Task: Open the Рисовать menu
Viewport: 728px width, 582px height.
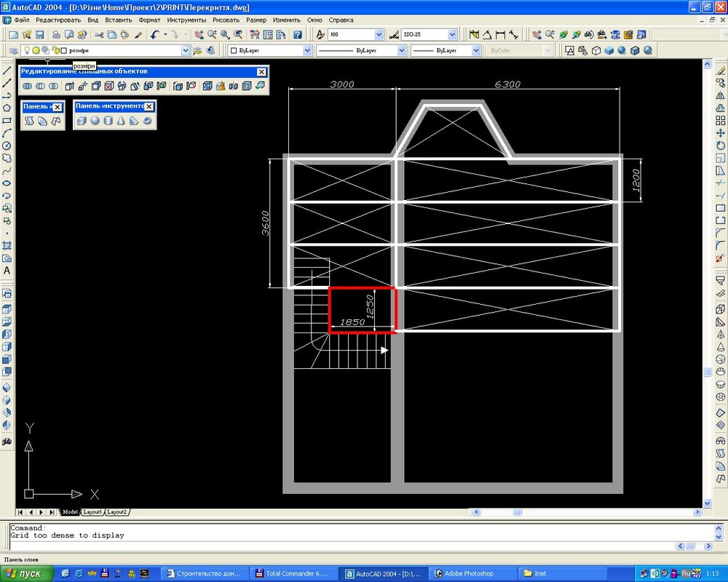Action: tap(226, 20)
